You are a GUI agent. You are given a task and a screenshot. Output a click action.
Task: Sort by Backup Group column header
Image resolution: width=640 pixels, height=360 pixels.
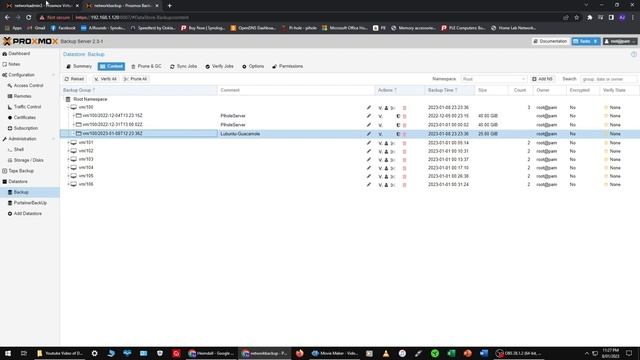tap(139, 90)
